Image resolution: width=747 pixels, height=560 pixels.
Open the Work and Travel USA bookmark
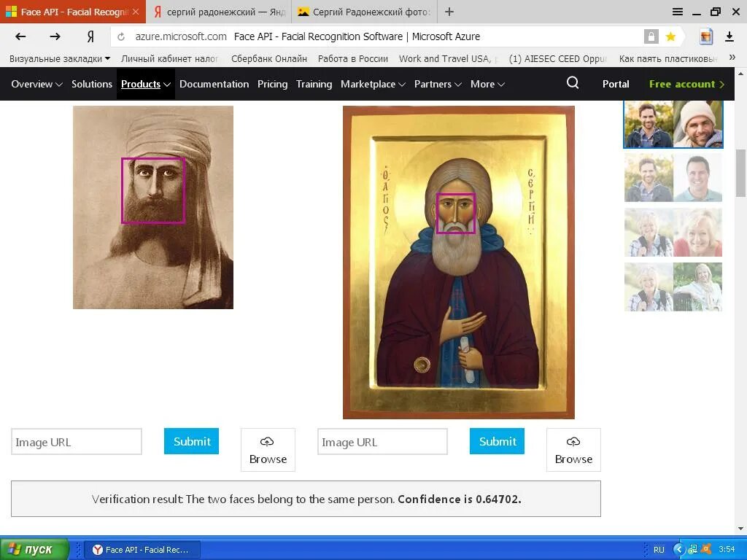(x=447, y=58)
